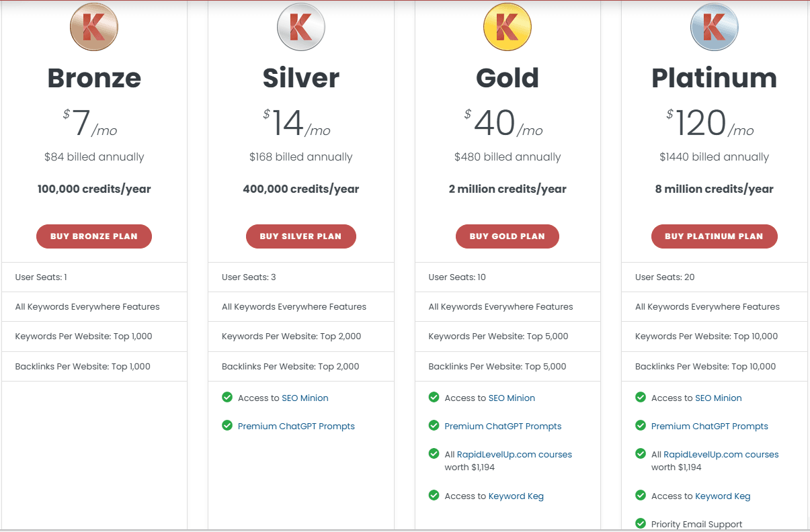Viewport: 810px width, 532px height.
Task: Click the checkmark beside Keyword Keg access
Action: 434,496
